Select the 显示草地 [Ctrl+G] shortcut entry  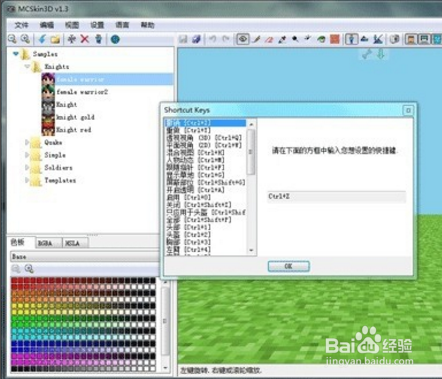196,175
